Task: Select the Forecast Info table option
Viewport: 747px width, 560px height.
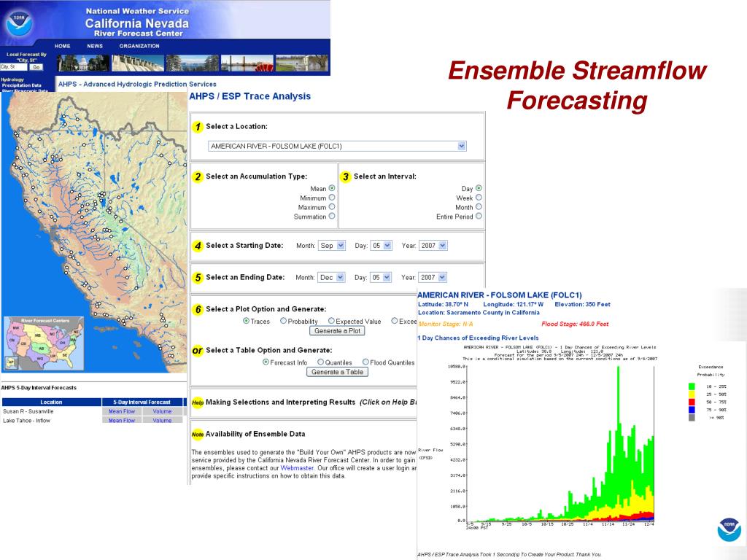Action: click(266, 362)
